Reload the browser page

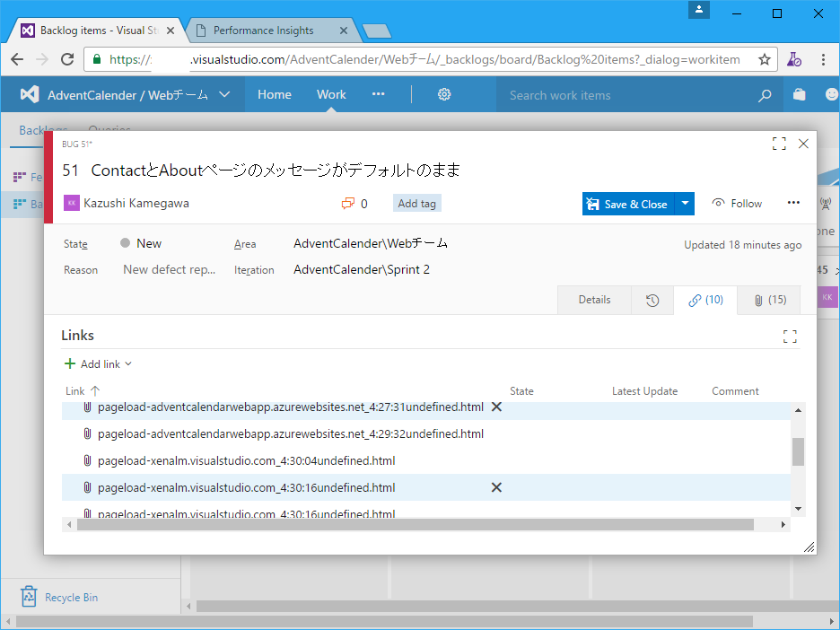67,59
